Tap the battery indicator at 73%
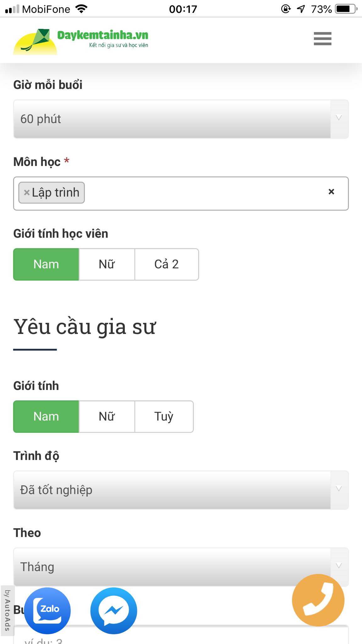This screenshot has width=362, height=644. click(345, 9)
